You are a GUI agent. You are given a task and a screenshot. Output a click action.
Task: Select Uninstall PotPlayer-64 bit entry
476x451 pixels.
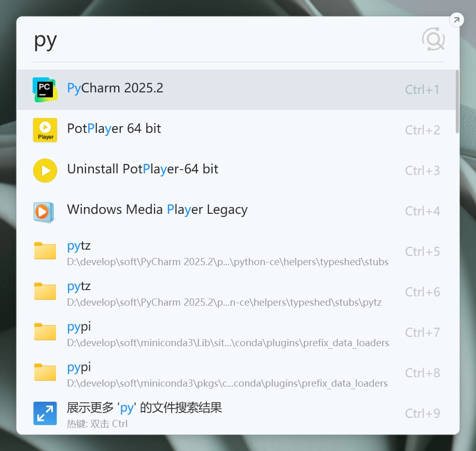236,171
